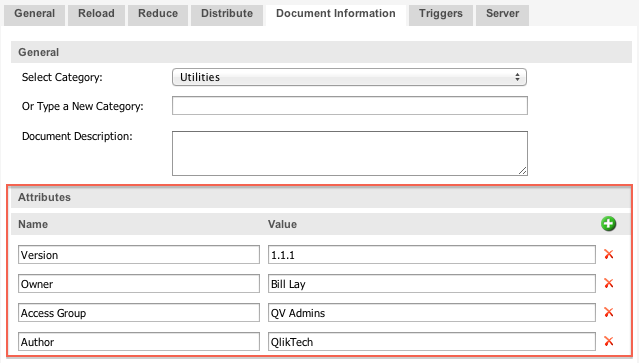The width and height of the screenshot is (639, 363).
Task: Remove the Access Group attribute row
Action: pos(608,312)
